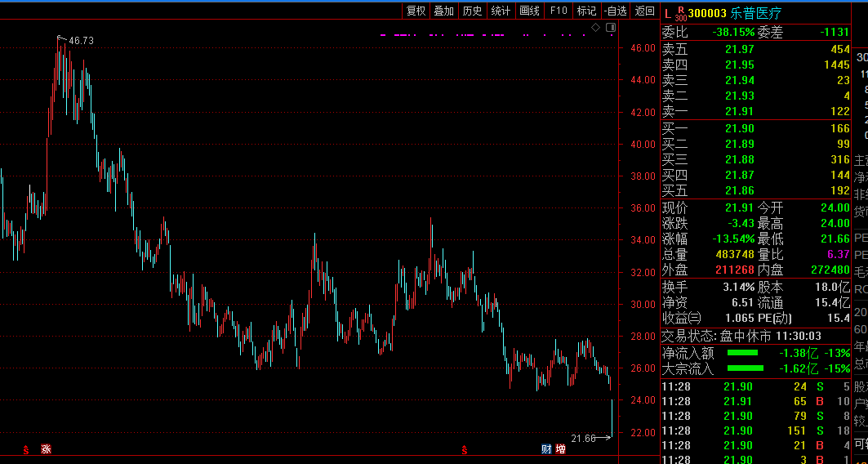Select the 卖三 price 21.94
The height and width of the screenshot is (464, 868).
[x=740, y=80]
